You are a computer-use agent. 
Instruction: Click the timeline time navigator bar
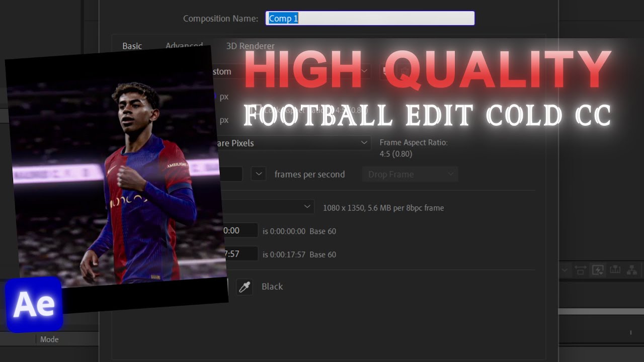click(601, 312)
